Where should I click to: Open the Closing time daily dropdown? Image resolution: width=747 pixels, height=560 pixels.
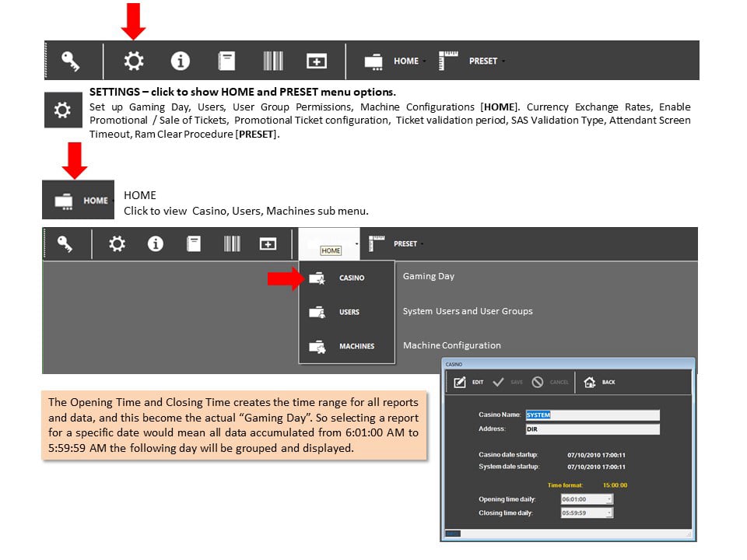pos(608,513)
